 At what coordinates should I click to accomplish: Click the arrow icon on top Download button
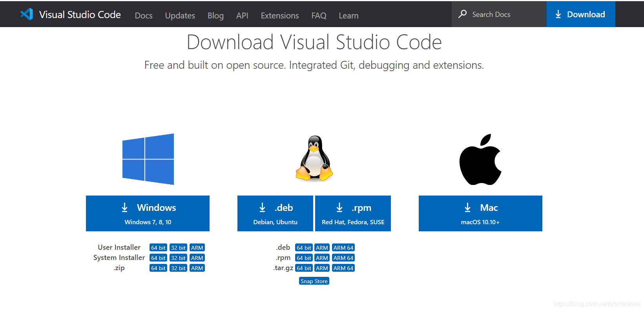click(558, 15)
